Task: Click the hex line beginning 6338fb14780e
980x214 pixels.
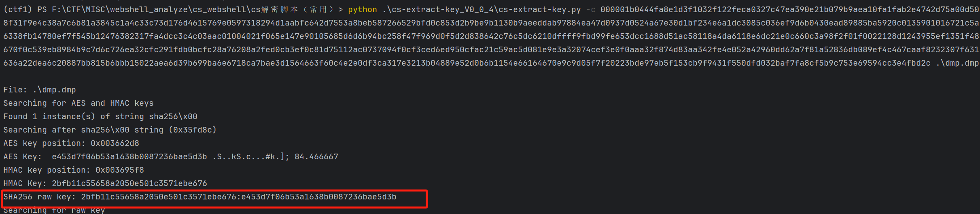Action: click(491, 36)
